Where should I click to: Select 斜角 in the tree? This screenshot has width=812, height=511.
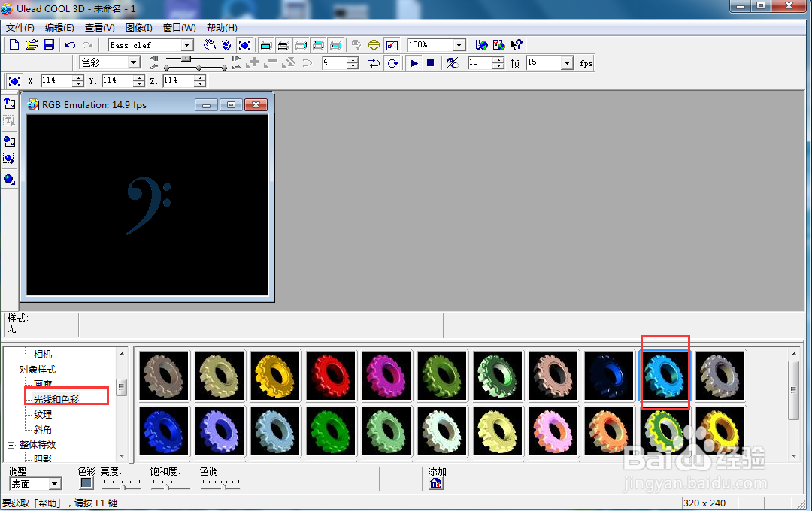[43, 430]
